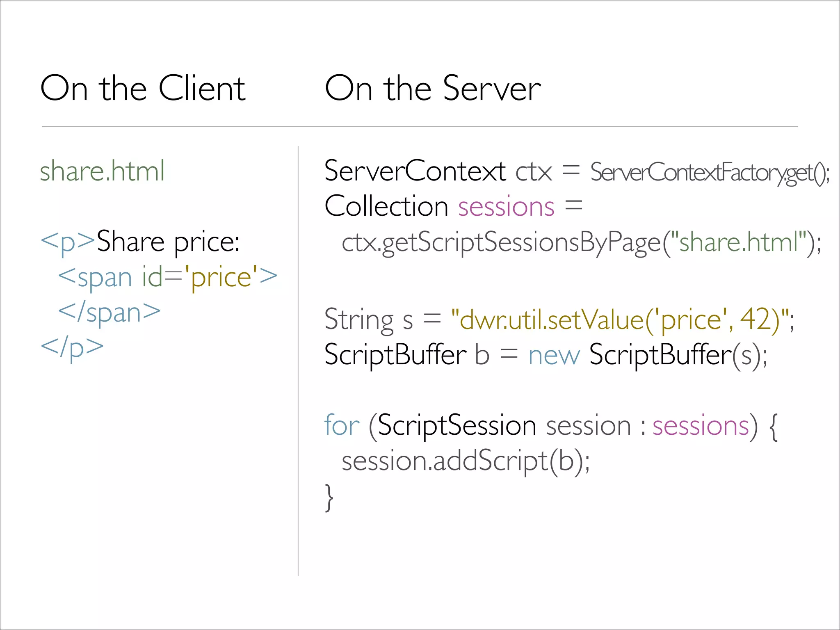Click session.addScript(b) statement
The width and height of the screenshot is (840, 630).
[x=466, y=461]
